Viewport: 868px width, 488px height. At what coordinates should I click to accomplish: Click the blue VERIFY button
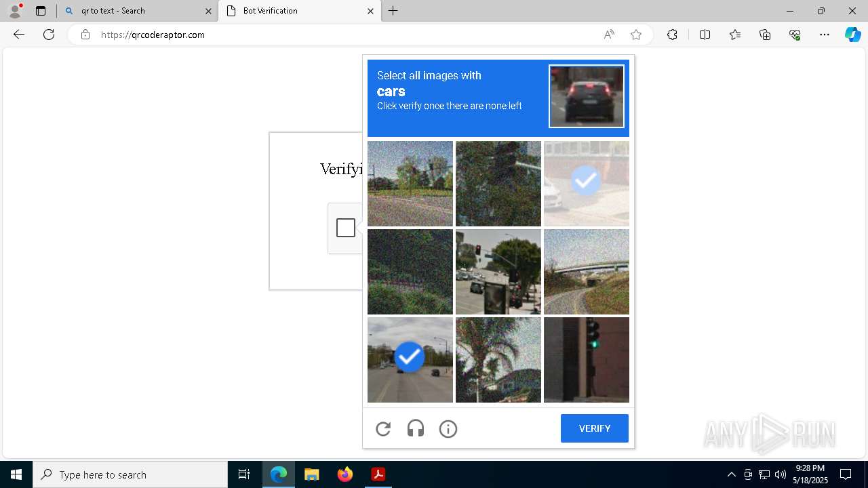coord(595,428)
